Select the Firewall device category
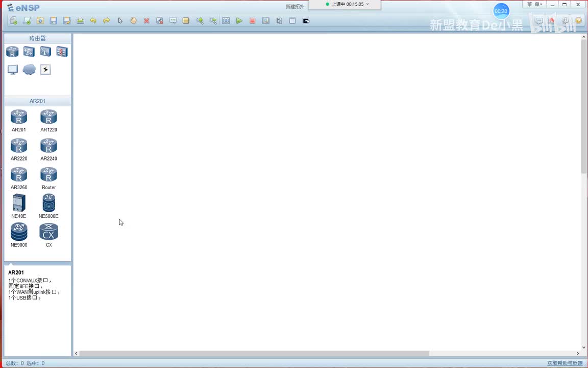The image size is (588, 368). [62, 52]
